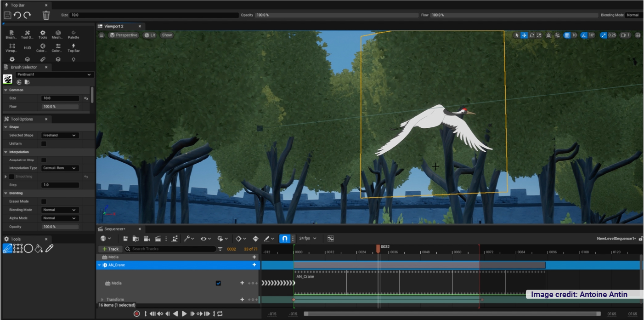Switch to the Viewport 2 tab
This screenshot has height=320, width=644.
(113, 26)
